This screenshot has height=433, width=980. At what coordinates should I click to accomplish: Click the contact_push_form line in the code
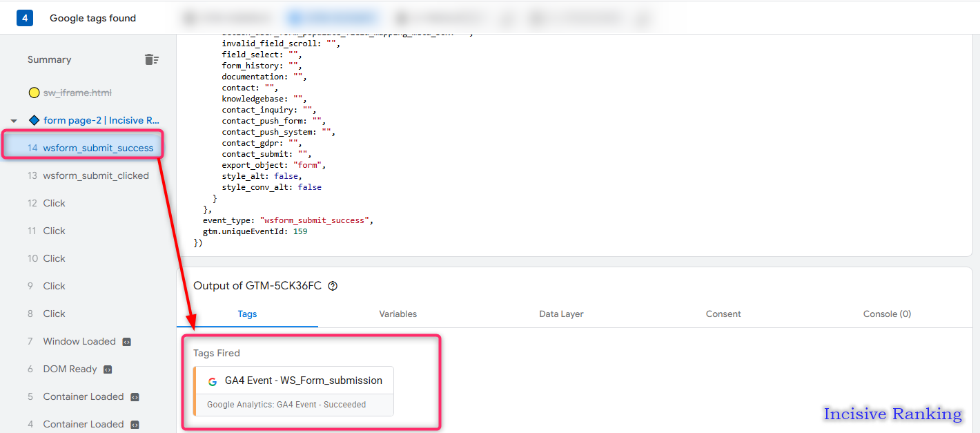click(x=273, y=121)
